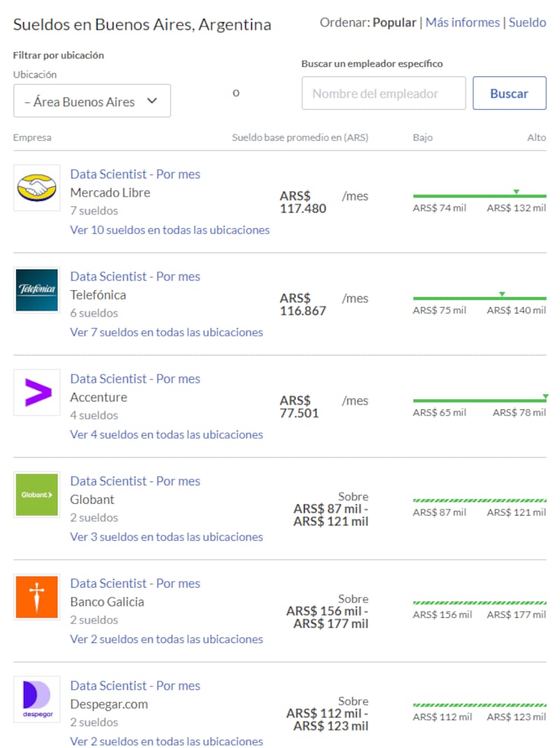Click the purple Accenture logo
Image resolution: width=560 pixels, height=748 pixels.
pos(37,393)
